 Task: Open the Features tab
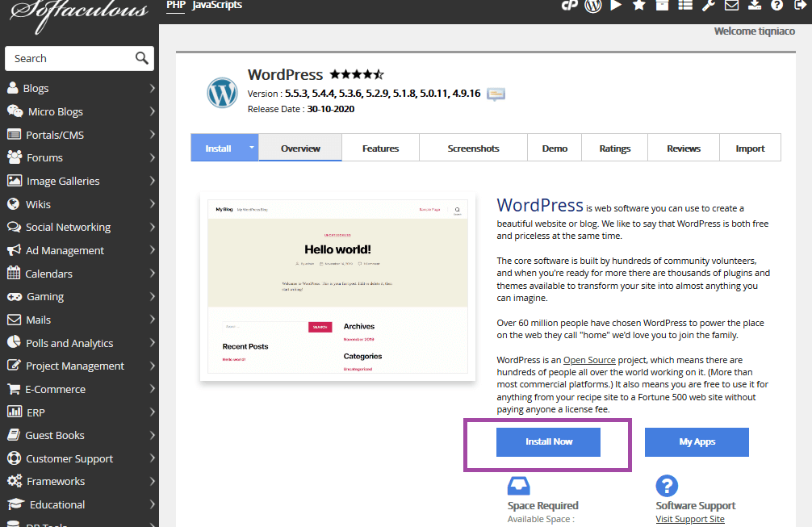381,148
